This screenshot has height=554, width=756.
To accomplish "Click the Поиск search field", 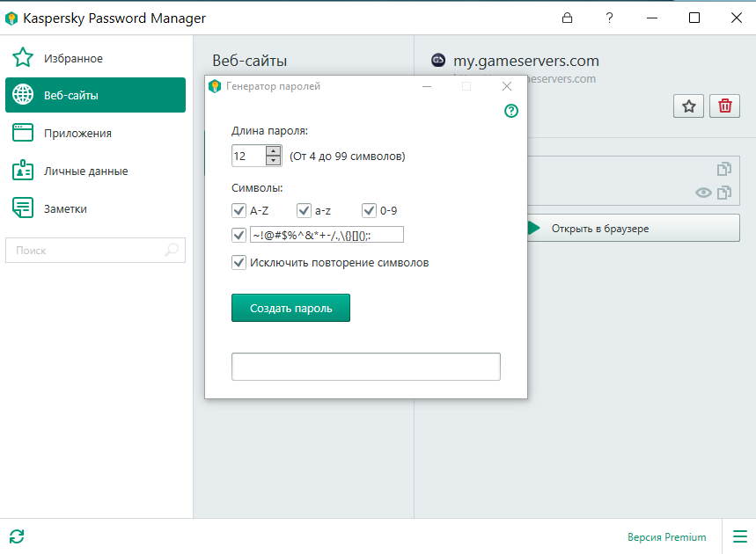I will pyautogui.click(x=95, y=250).
